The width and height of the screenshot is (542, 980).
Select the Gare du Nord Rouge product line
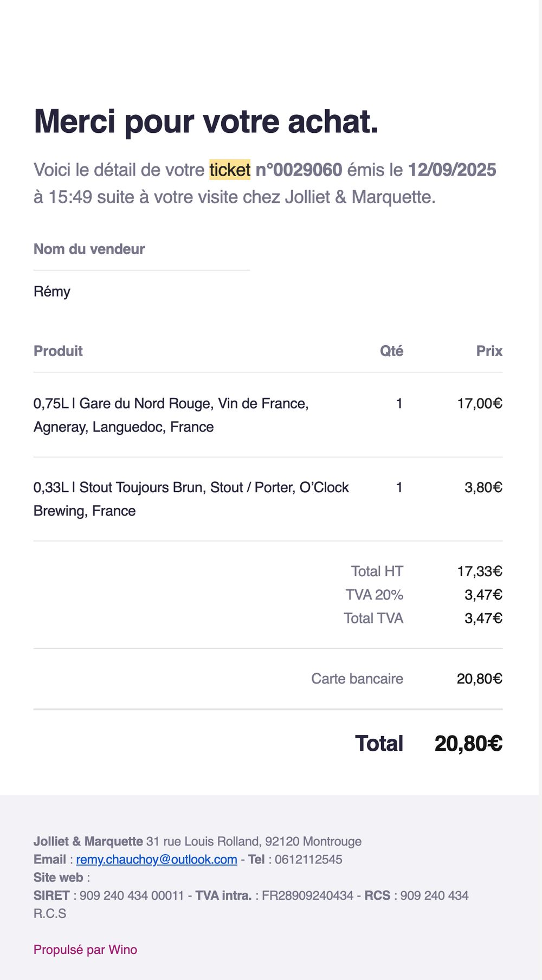(171, 415)
